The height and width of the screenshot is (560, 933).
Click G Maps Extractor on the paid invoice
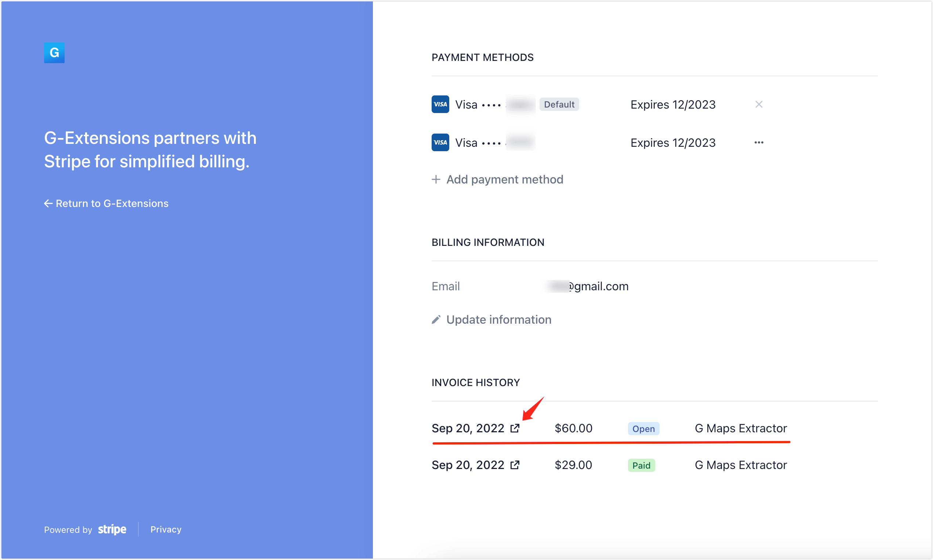coord(741,465)
